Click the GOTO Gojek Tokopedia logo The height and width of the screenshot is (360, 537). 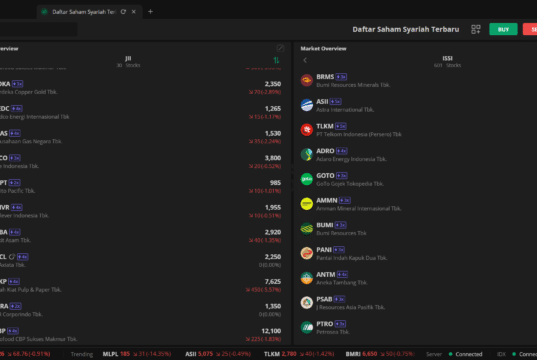click(307, 179)
